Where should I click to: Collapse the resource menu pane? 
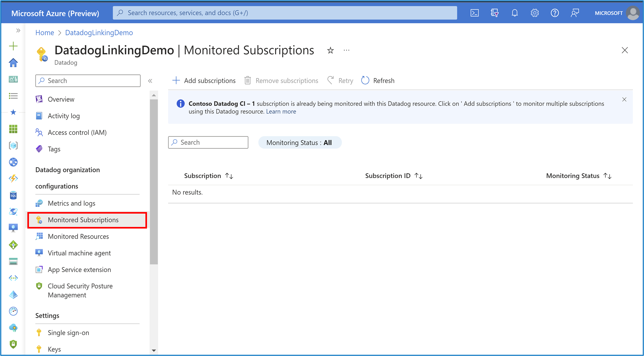(150, 81)
